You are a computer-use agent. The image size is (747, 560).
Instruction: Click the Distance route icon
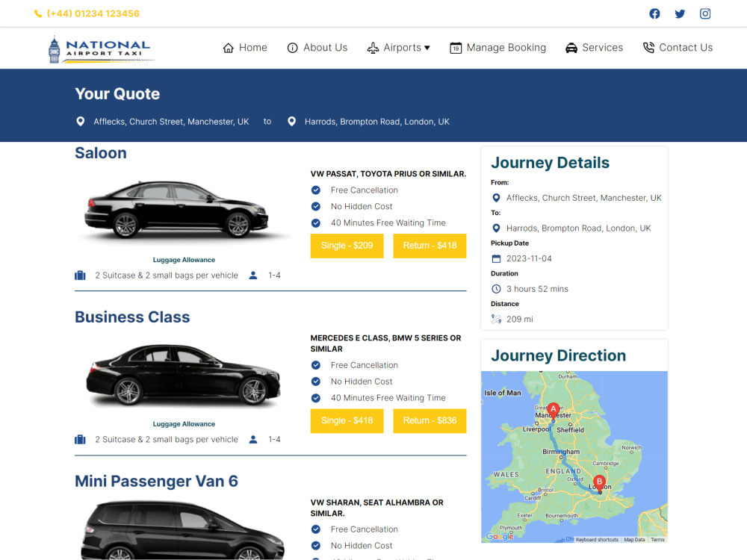(497, 319)
